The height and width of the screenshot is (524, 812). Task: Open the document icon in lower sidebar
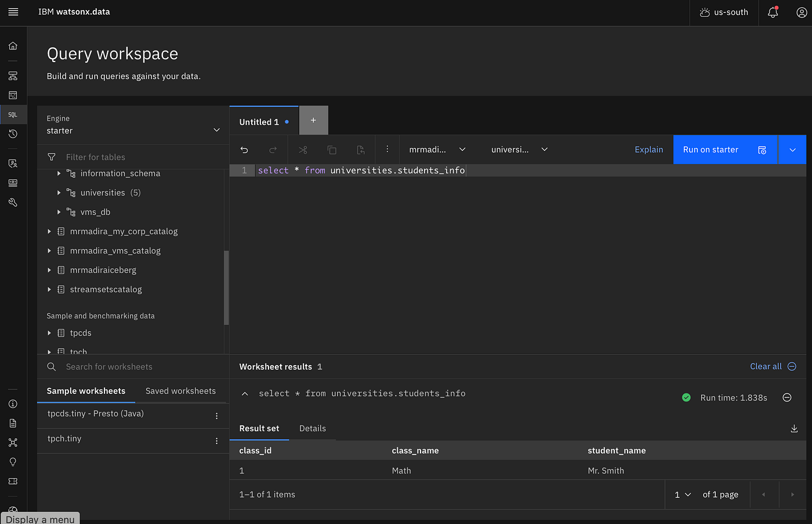[13, 423]
